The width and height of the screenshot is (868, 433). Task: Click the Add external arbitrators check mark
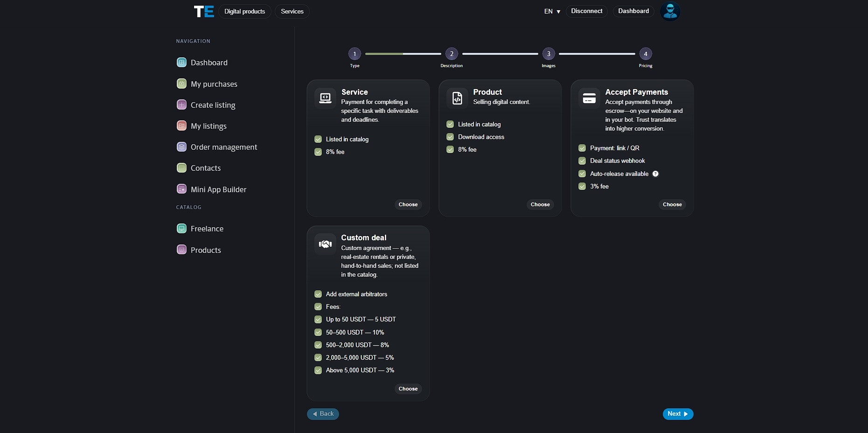click(318, 294)
